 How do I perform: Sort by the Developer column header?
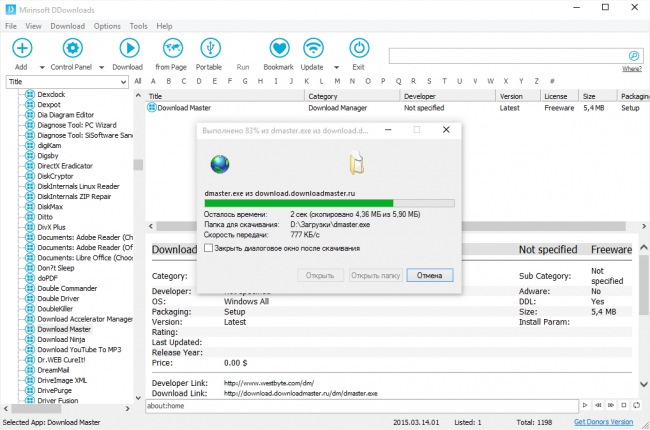448,96
